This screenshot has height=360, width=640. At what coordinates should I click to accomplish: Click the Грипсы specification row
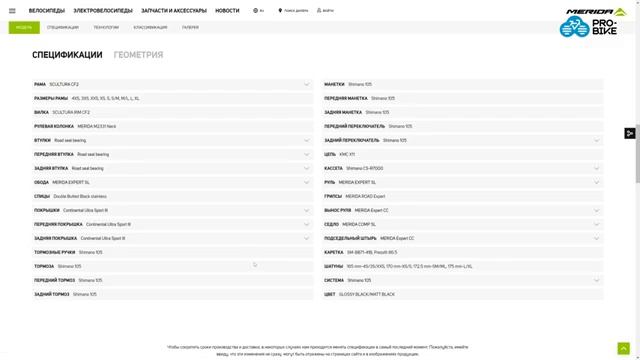point(462,196)
